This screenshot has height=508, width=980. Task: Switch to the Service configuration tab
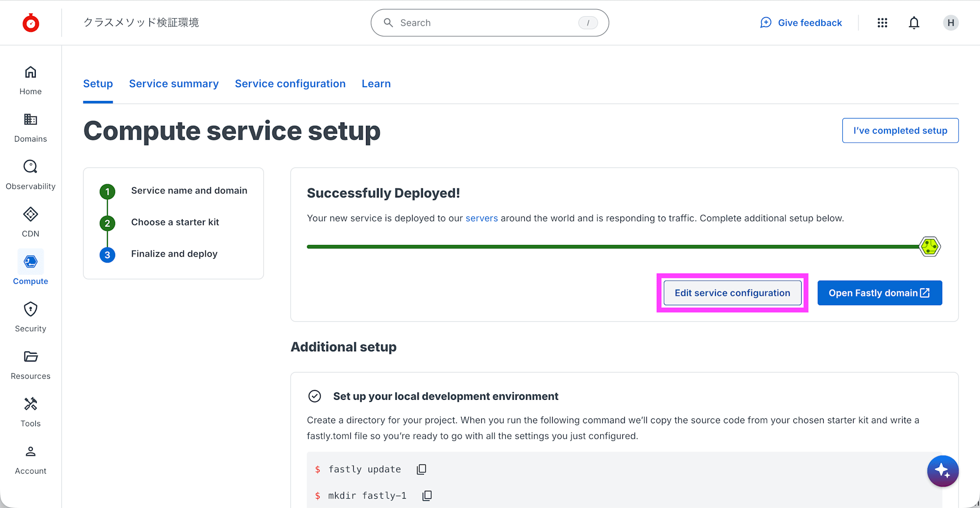click(x=290, y=84)
